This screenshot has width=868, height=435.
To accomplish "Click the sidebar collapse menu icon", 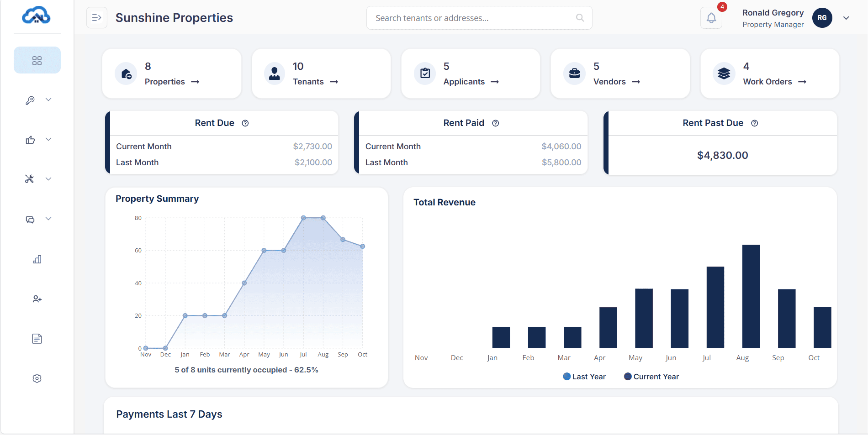I will pos(97,18).
